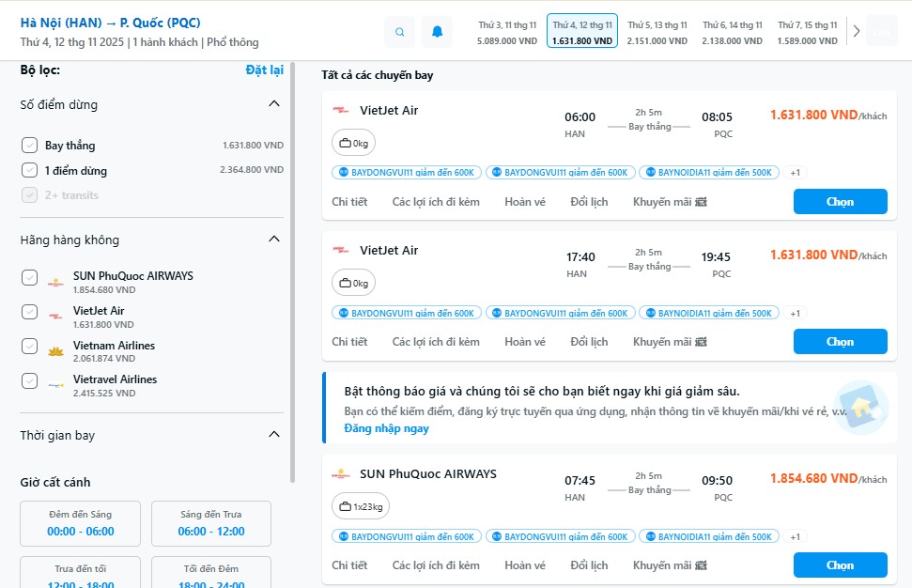Filter departures Sáng đến Trưa 06:00 - 12:00
The image size is (912, 588).
(211, 523)
